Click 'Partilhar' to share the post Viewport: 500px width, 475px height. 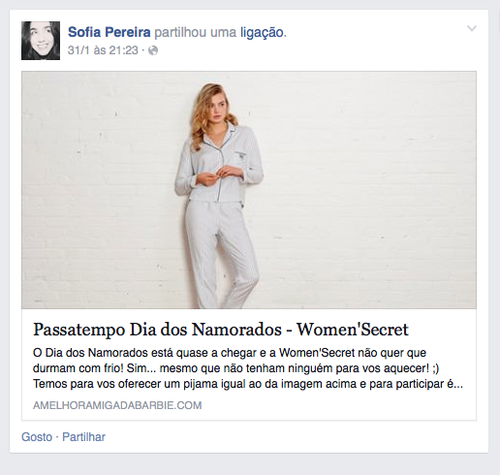84,437
